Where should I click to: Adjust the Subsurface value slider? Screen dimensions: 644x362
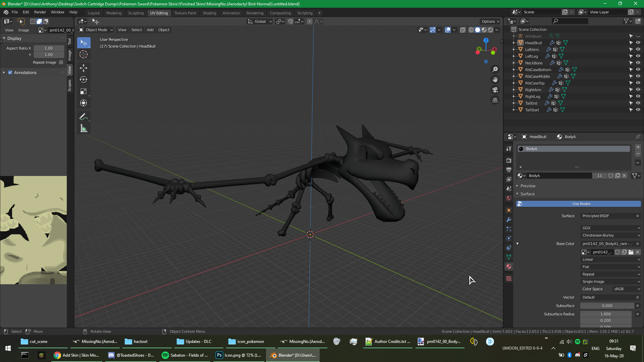[x=607, y=306]
